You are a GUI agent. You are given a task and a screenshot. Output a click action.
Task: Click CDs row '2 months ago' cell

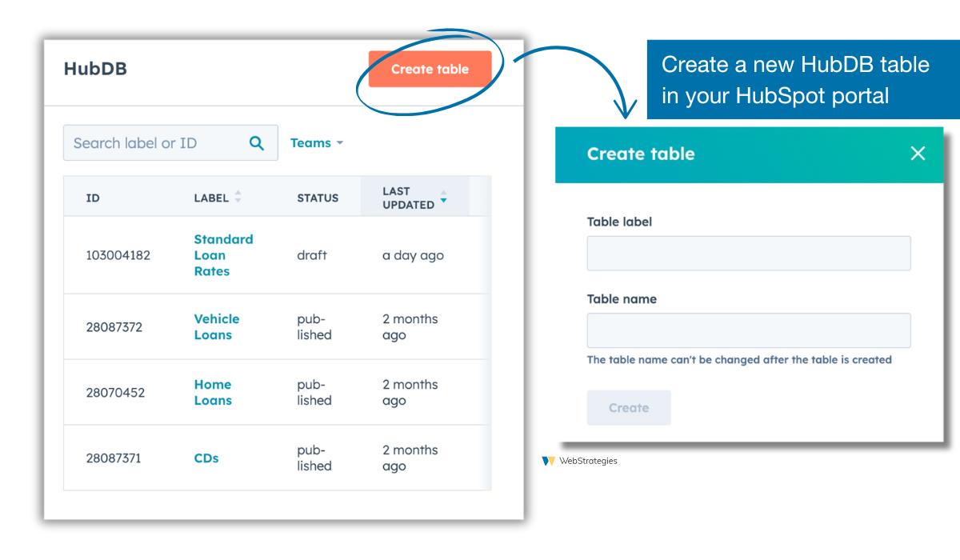pos(410,458)
